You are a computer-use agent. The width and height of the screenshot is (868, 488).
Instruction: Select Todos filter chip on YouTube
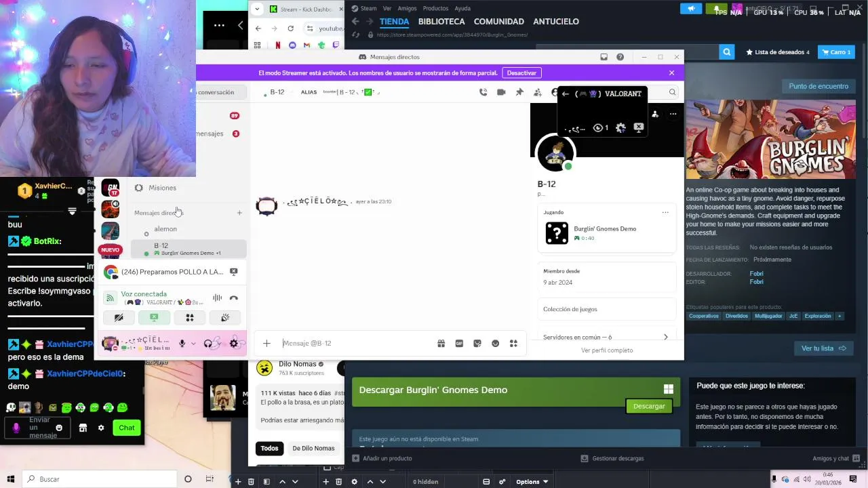pos(269,448)
